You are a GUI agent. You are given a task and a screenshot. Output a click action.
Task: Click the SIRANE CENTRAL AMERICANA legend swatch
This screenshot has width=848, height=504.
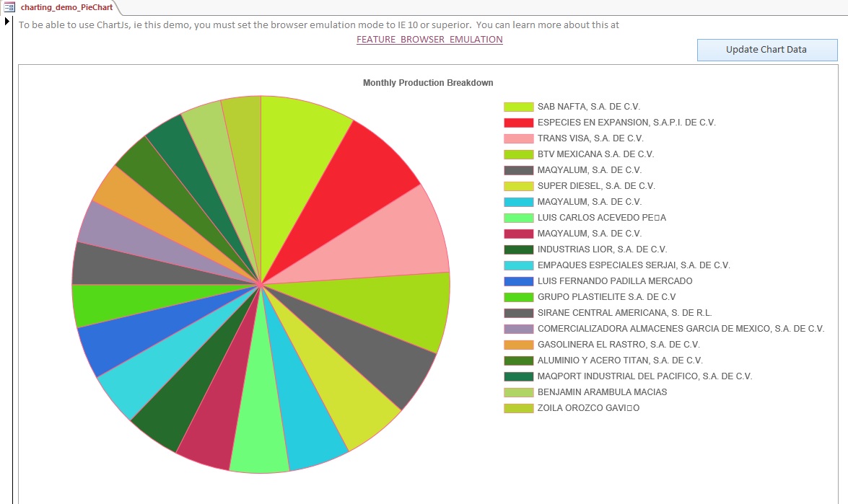pos(519,313)
